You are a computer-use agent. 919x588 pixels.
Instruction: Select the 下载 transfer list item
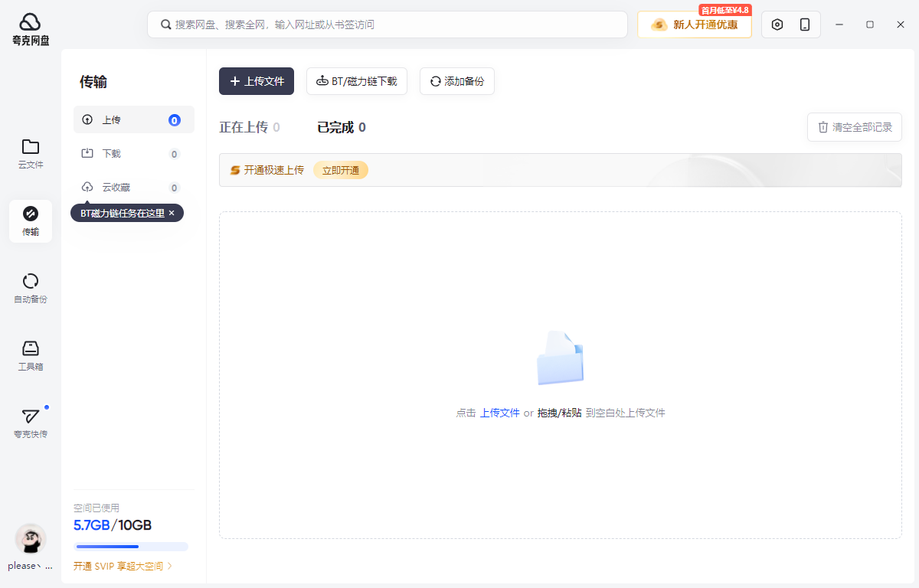click(134, 154)
